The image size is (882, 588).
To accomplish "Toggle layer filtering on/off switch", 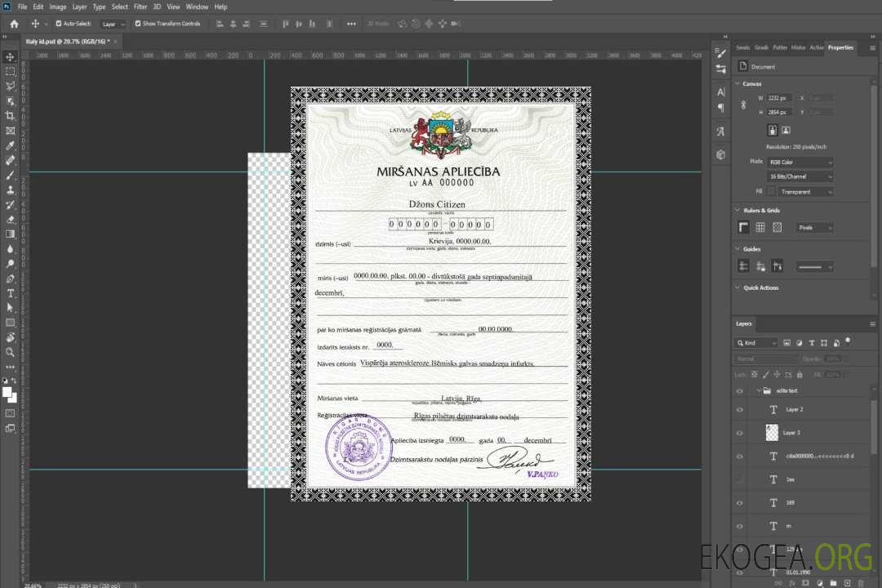I will (848, 341).
